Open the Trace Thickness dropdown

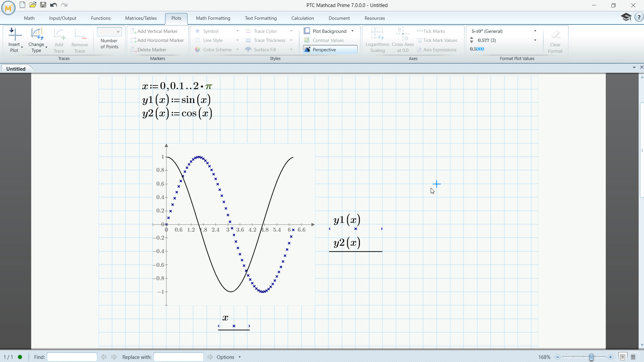[291, 40]
